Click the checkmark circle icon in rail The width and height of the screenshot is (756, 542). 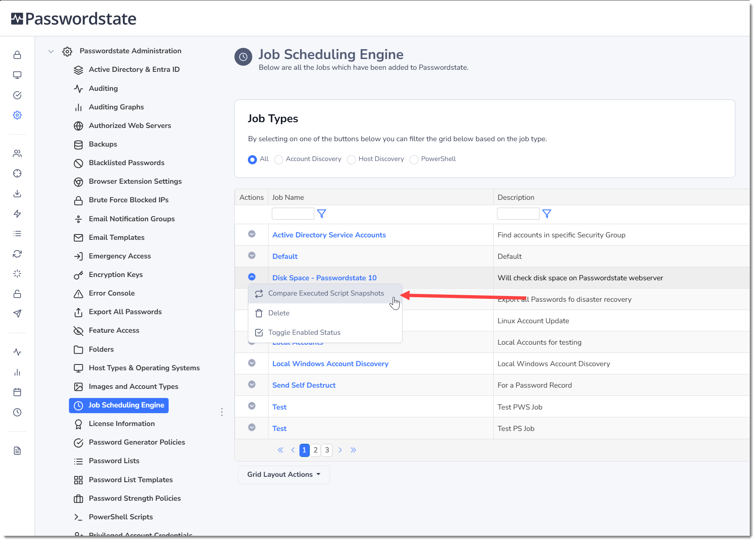coord(17,95)
